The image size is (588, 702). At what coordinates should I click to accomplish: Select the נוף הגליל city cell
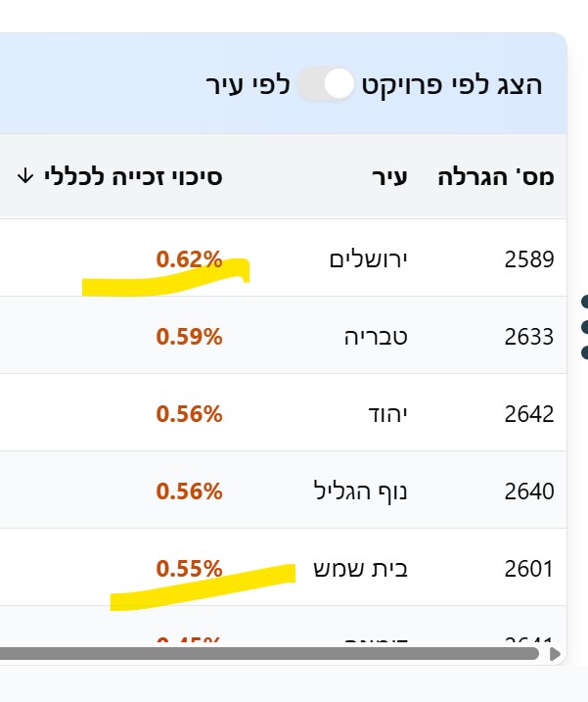(359, 491)
